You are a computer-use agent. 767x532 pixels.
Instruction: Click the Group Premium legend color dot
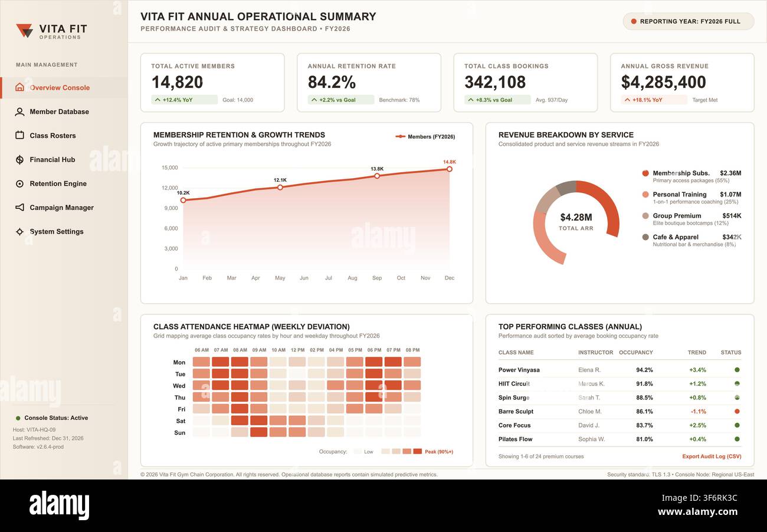tap(645, 216)
